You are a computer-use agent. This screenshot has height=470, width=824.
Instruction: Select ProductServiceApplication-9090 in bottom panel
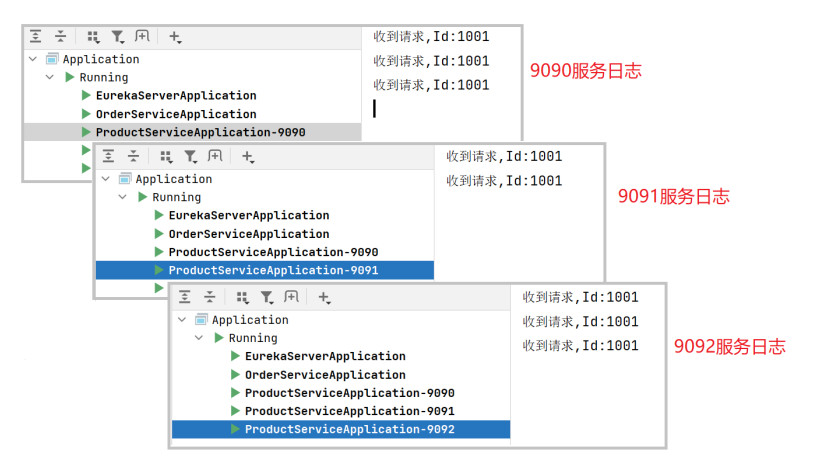tap(349, 393)
